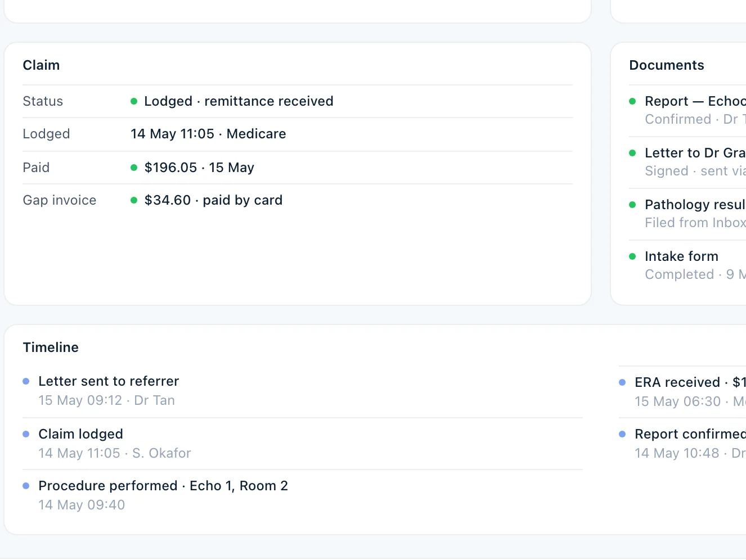Click the '14 May 09:40' procedure timestamp
This screenshot has height=560, width=746.
point(82,505)
